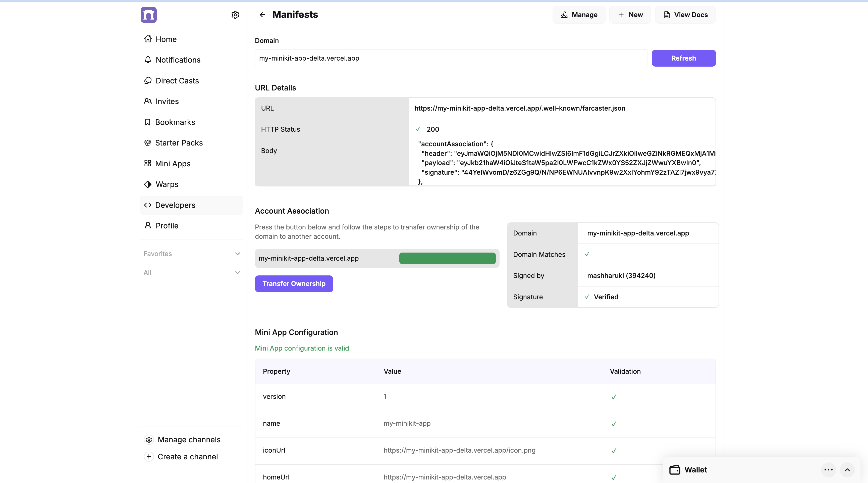
Task: Click the green bar beside the domain
Action: tap(447, 258)
